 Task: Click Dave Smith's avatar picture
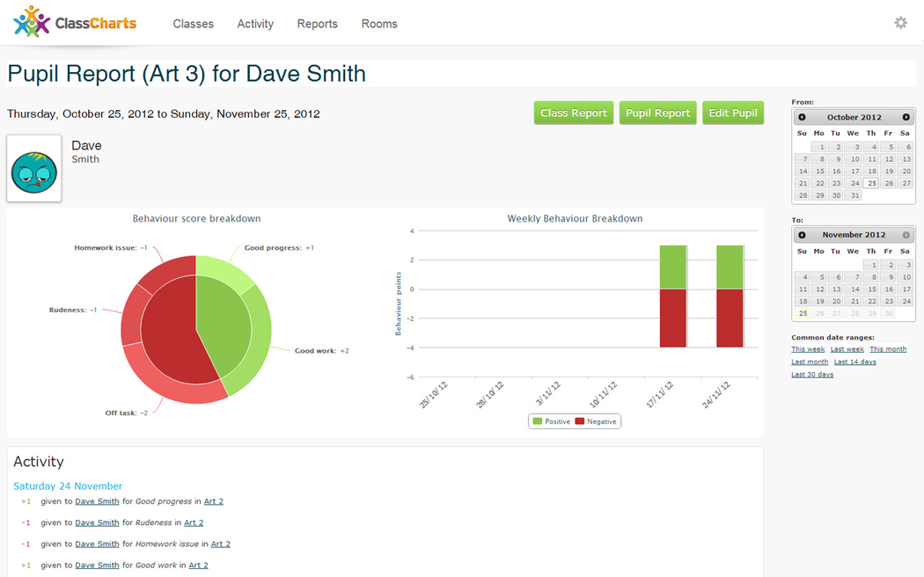pyautogui.click(x=34, y=169)
